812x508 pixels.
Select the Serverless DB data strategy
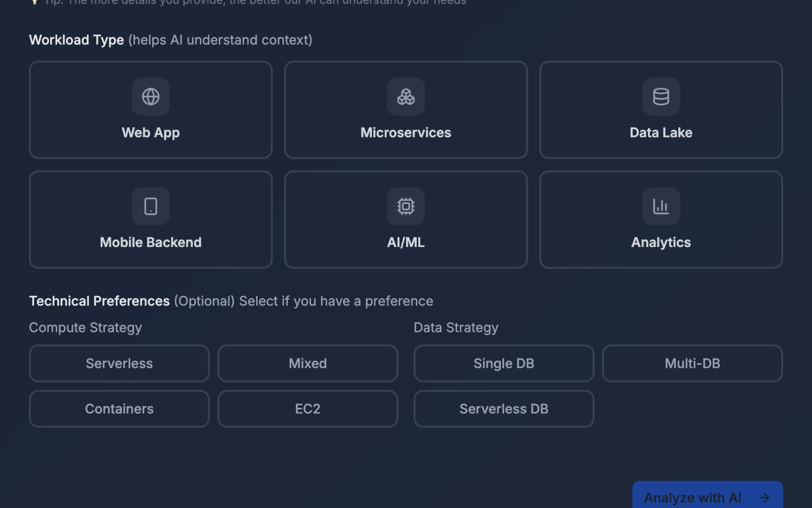tap(504, 409)
